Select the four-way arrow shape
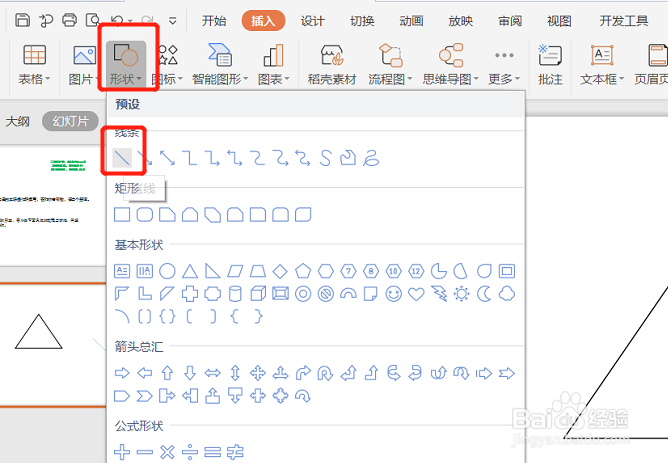Image resolution: width=668 pixels, height=463 pixels. pos(258,373)
